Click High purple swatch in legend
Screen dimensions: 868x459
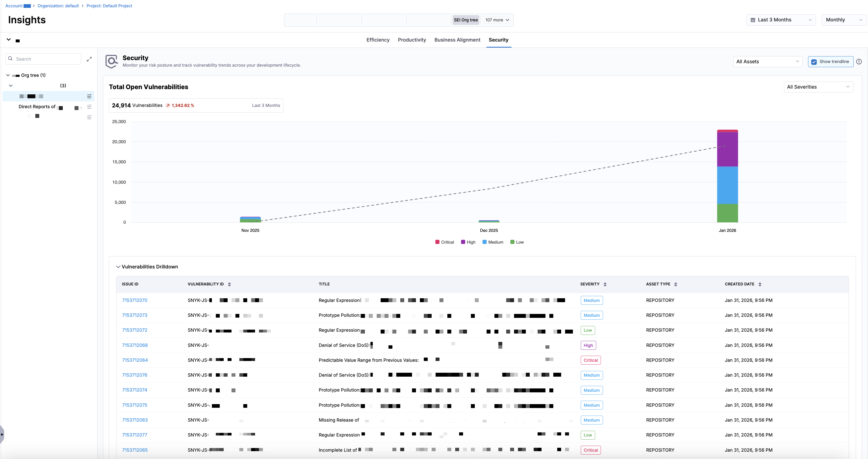[x=463, y=242]
